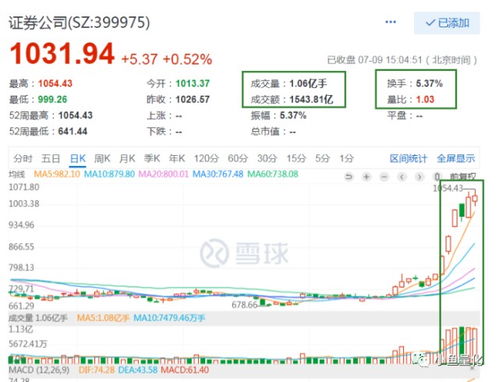Click the 振幅 value 5.37%

click(x=293, y=115)
